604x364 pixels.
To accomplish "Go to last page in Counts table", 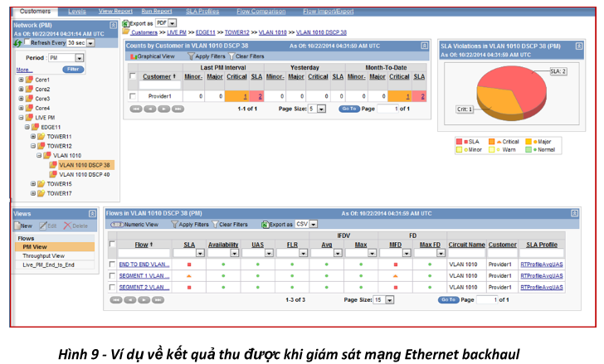I will (x=178, y=109).
